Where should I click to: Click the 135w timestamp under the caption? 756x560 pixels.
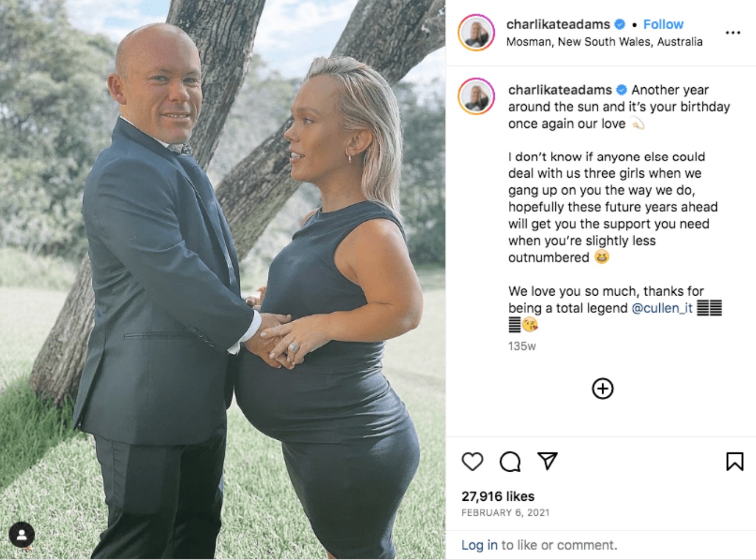[522, 347]
